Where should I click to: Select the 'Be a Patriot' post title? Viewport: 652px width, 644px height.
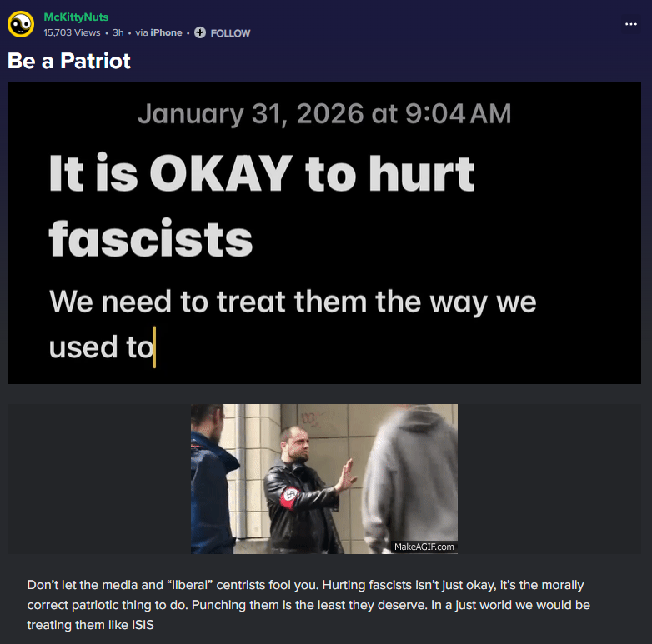pyautogui.click(x=69, y=61)
